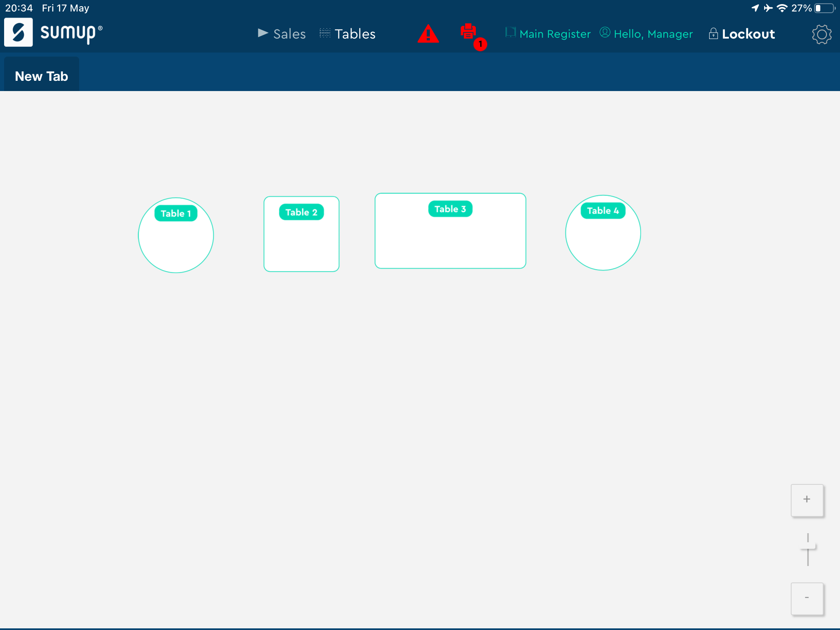Click the SumUp logo
The image size is (840, 630).
pyautogui.click(x=19, y=32)
